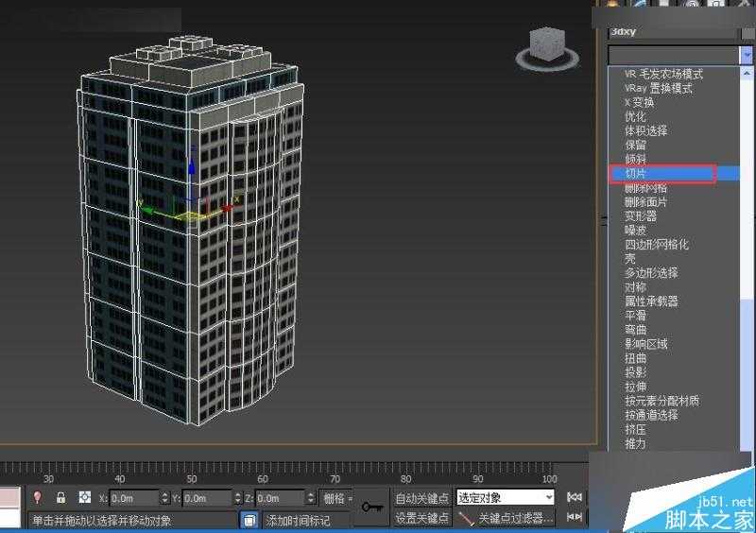Select the 属性承载器 modifier
Image resolution: width=756 pixels, height=533 pixels.
click(651, 301)
